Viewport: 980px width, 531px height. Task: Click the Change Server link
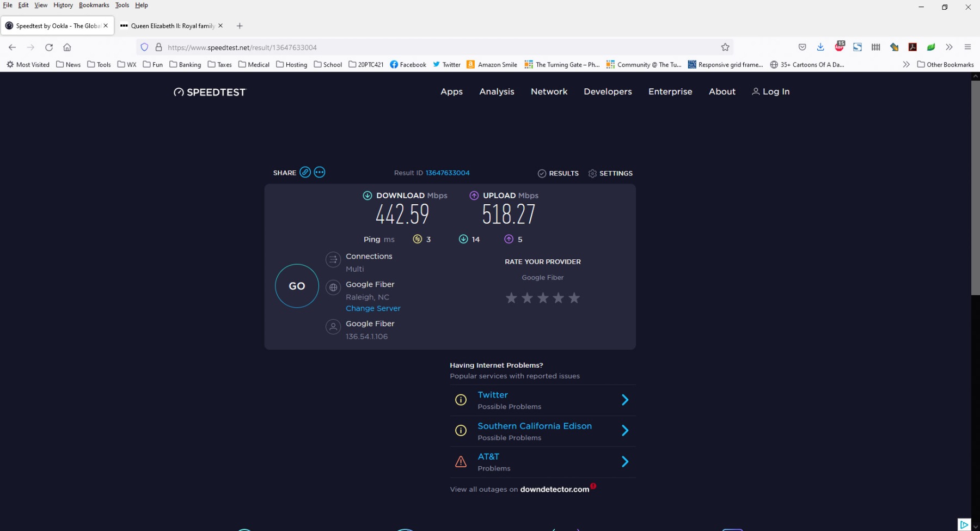373,308
